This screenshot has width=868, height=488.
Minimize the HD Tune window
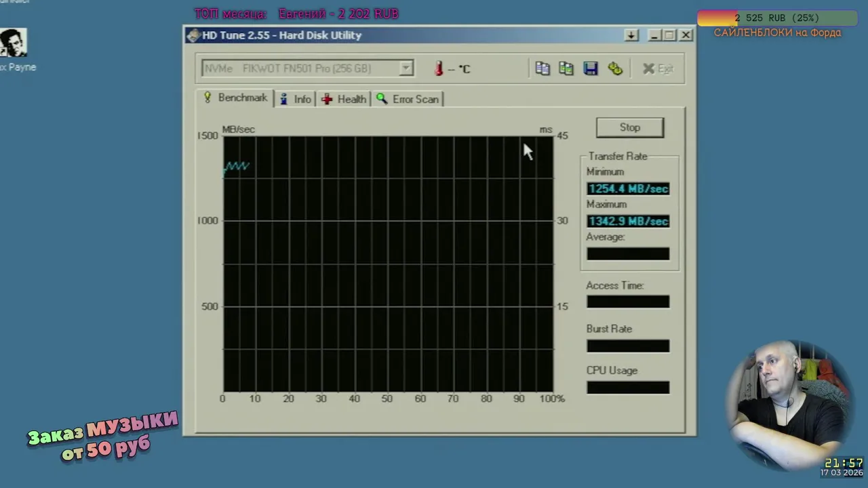pyautogui.click(x=654, y=35)
